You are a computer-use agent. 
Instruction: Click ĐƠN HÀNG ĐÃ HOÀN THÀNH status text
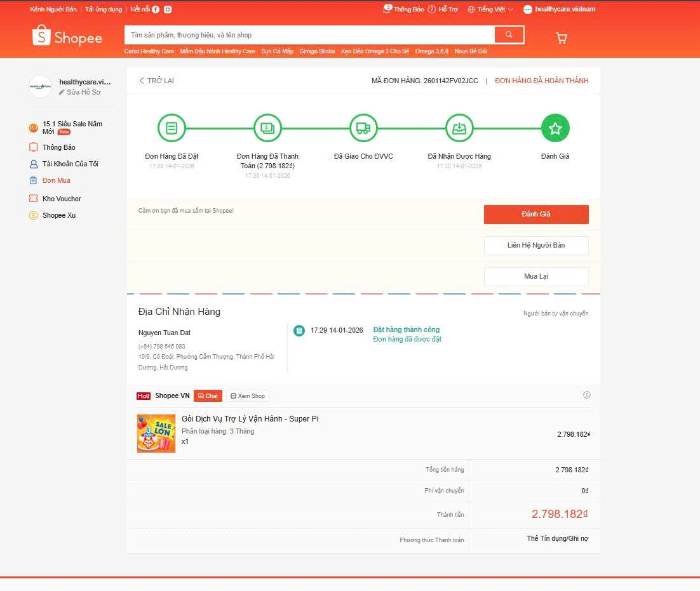point(542,81)
